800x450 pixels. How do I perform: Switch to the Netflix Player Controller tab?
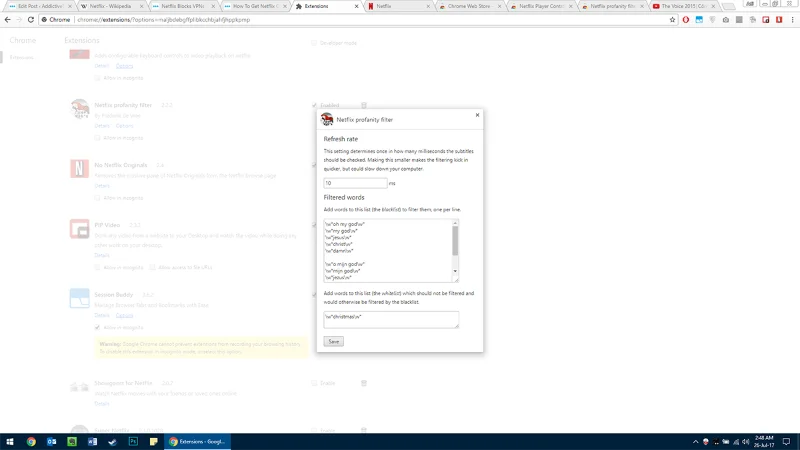tap(541, 6)
